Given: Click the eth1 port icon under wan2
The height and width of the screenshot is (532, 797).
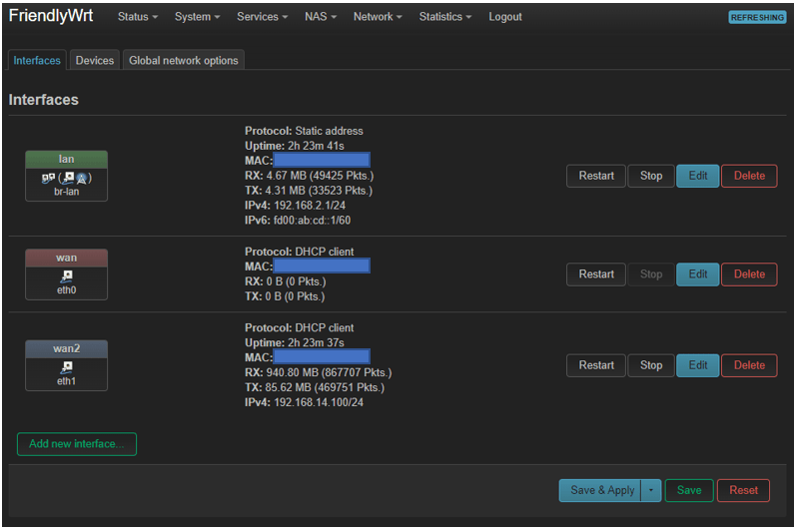Looking at the screenshot, I should (x=66, y=367).
